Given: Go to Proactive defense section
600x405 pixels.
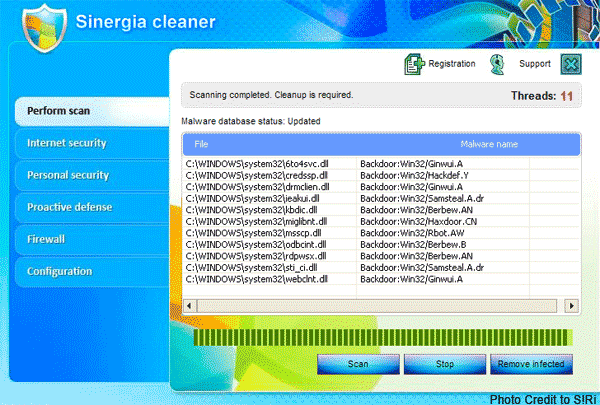Looking at the screenshot, I should (92, 207).
